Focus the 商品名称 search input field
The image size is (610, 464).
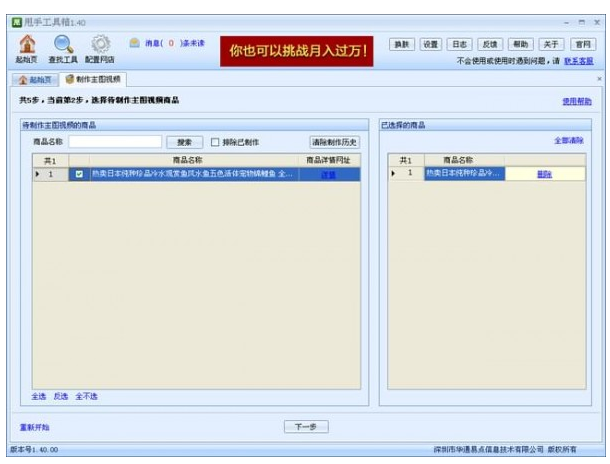click(x=115, y=142)
